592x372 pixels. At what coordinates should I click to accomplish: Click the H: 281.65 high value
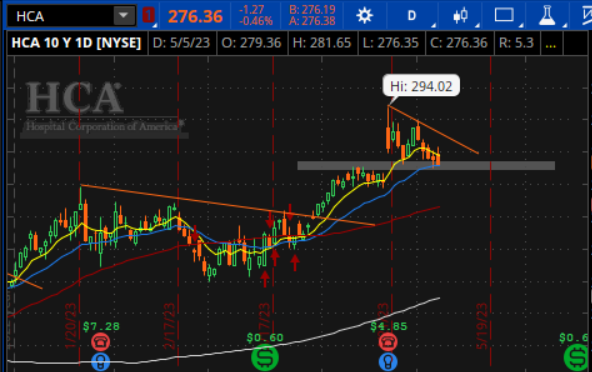322,43
